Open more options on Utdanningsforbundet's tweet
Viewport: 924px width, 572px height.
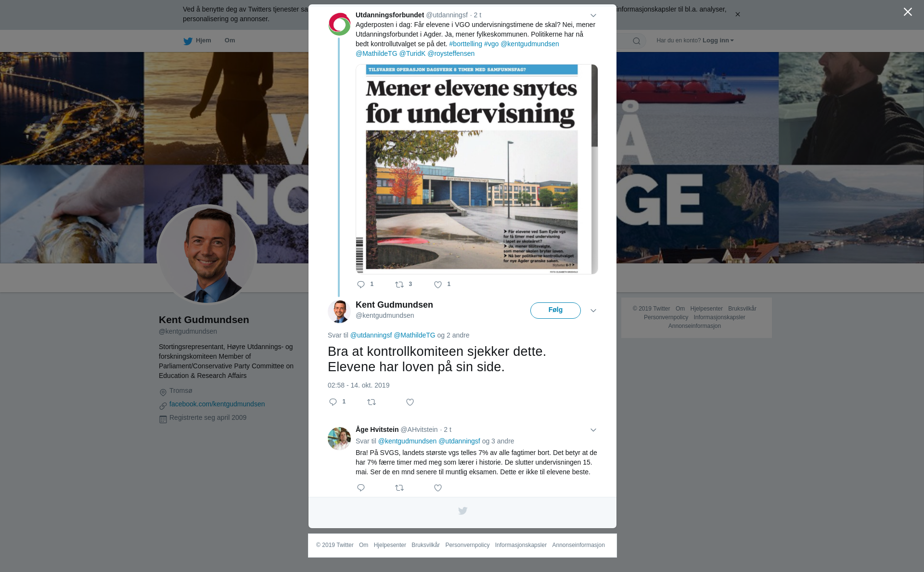[593, 15]
